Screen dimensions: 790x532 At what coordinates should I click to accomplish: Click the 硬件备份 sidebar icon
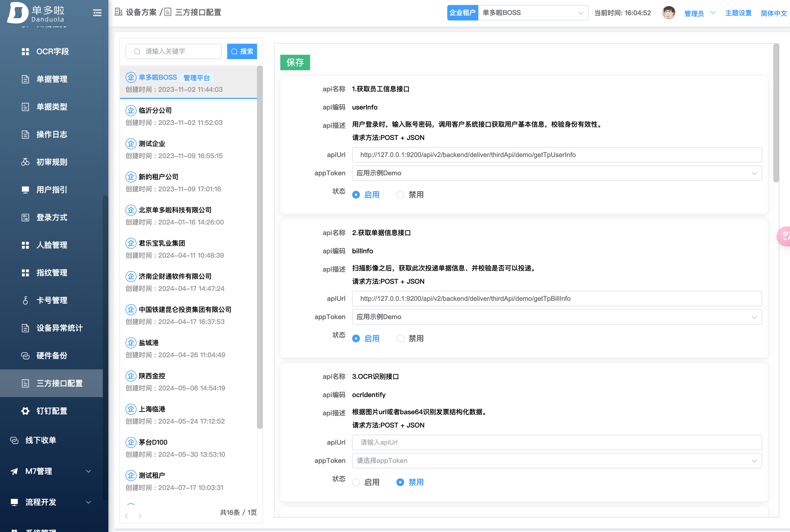[25, 356]
